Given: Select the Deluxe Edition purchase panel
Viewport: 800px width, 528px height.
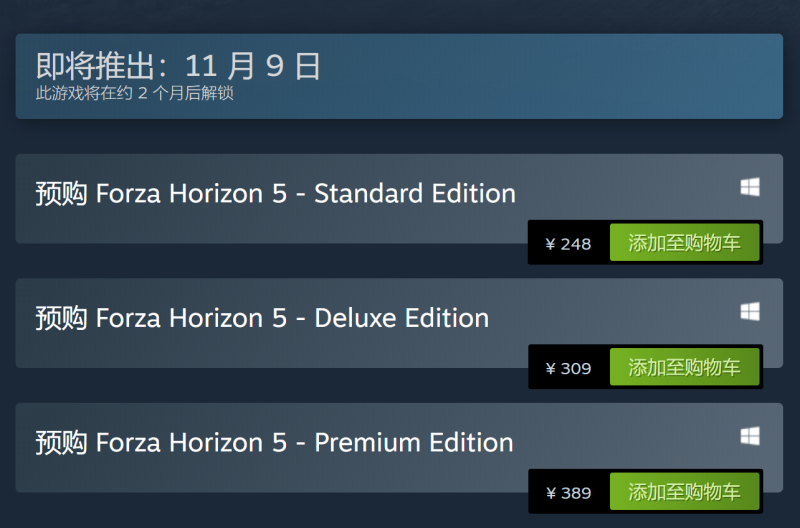Looking at the screenshot, I should point(399,323).
